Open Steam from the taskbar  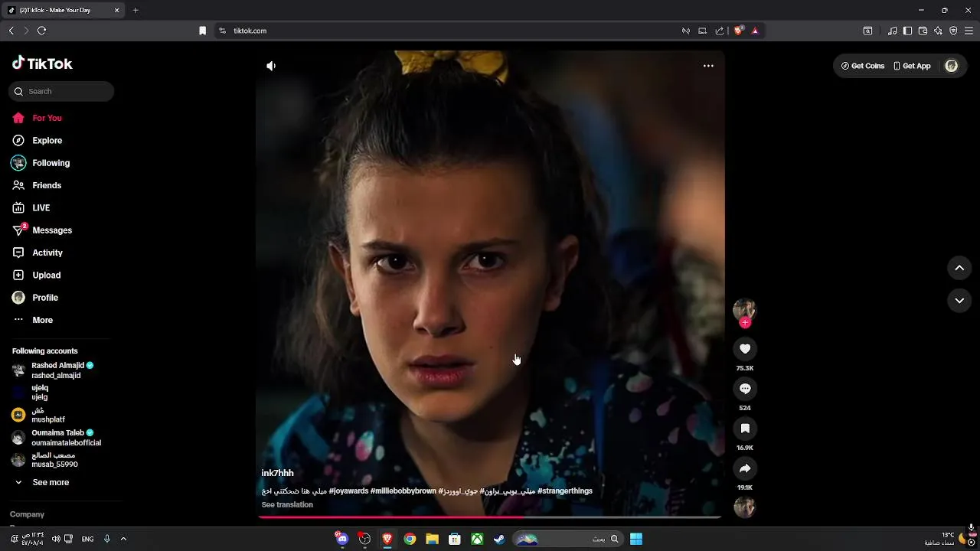tap(499, 539)
